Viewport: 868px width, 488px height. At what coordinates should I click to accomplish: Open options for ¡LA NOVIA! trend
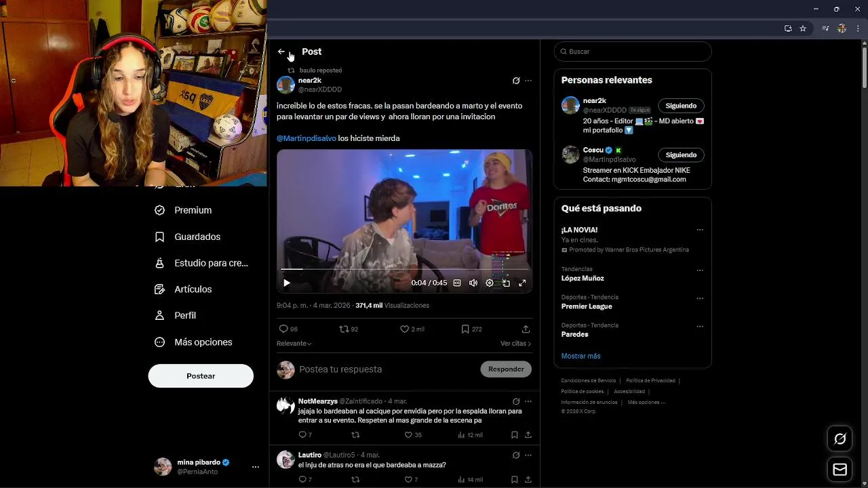coord(700,230)
